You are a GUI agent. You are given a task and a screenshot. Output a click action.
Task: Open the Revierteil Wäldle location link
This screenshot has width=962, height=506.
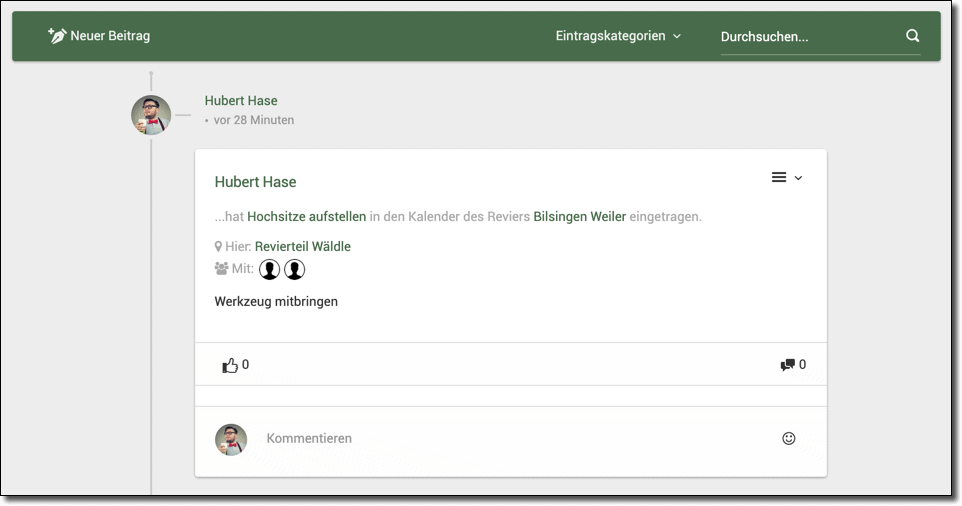(x=302, y=247)
